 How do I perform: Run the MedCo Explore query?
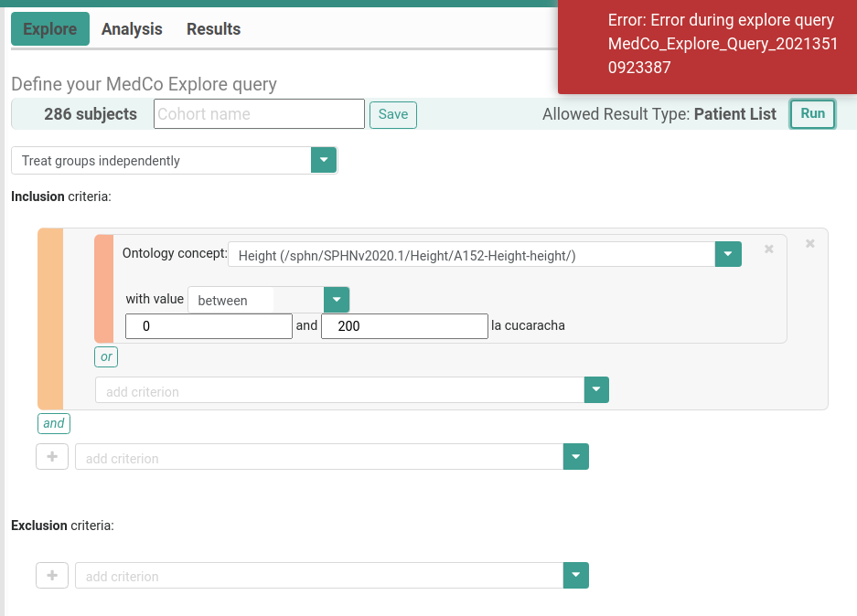(812, 113)
